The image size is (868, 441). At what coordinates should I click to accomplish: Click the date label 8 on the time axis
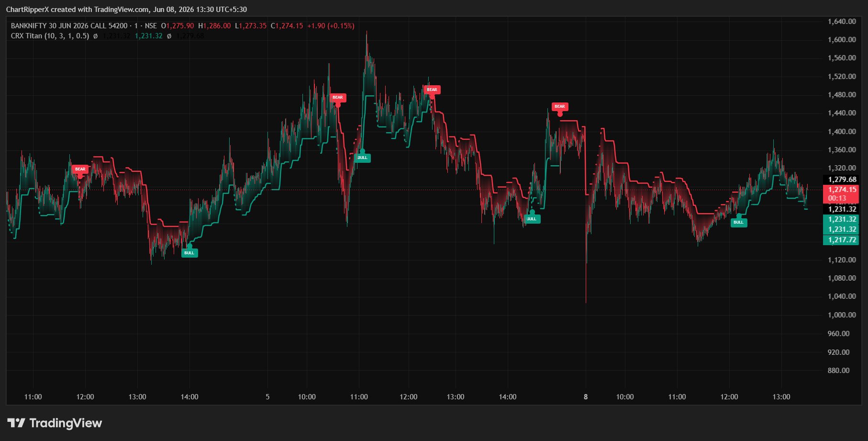586,397
